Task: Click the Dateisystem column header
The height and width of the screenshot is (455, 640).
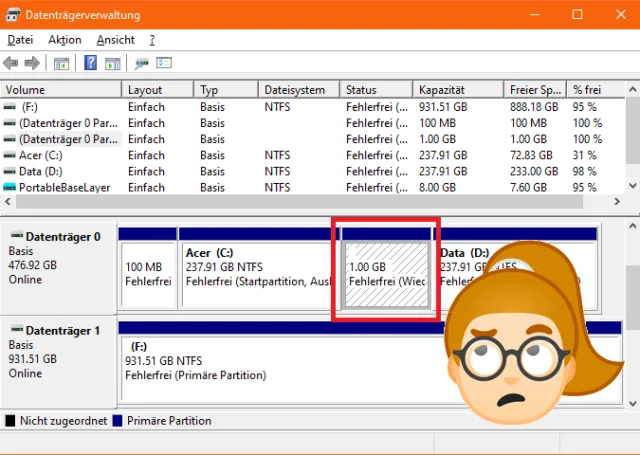Action: coord(298,90)
